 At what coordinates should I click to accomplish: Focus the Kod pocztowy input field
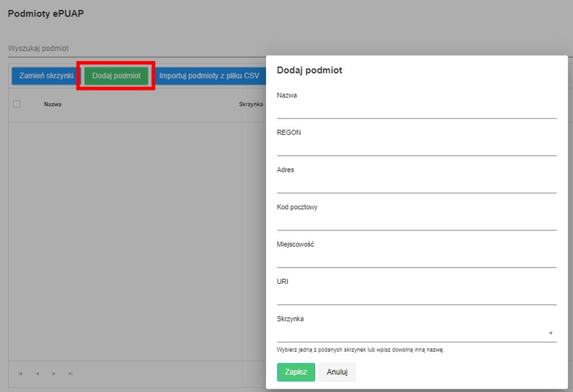[416, 221]
